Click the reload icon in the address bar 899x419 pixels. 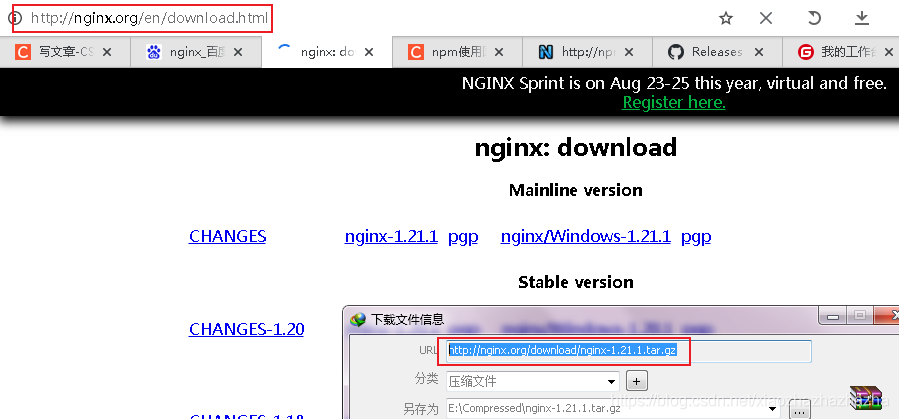pyautogui.click(x=814, y=18)
